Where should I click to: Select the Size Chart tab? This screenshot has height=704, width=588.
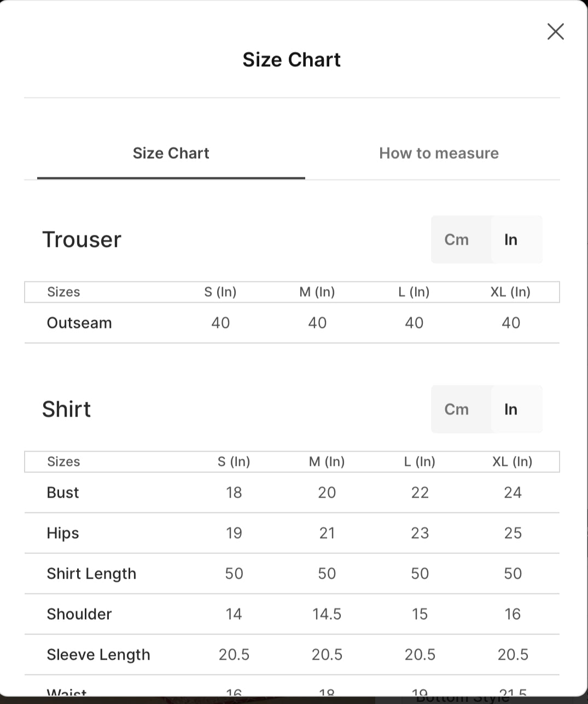point(171,153)
